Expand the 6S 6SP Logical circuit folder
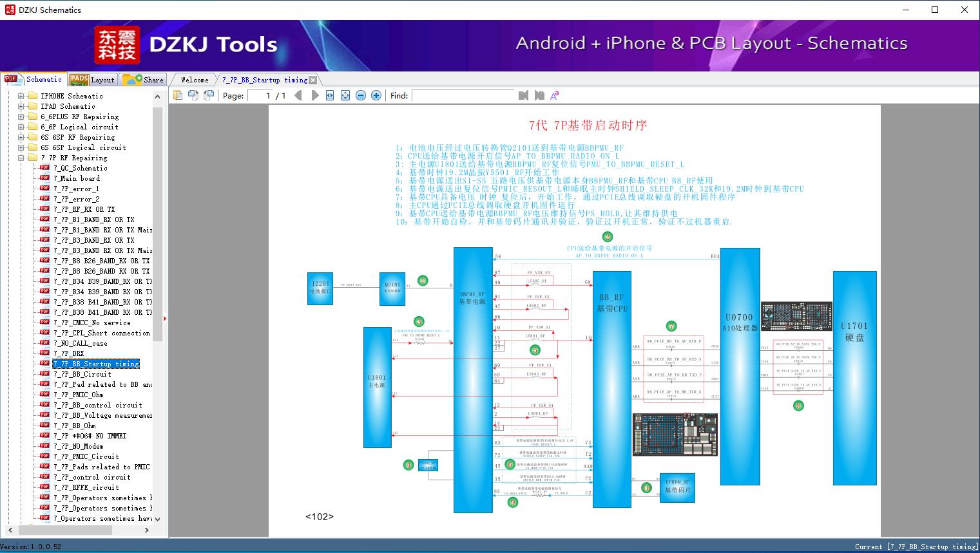Viewport: 980px width, 553px height. pos(21,147)
